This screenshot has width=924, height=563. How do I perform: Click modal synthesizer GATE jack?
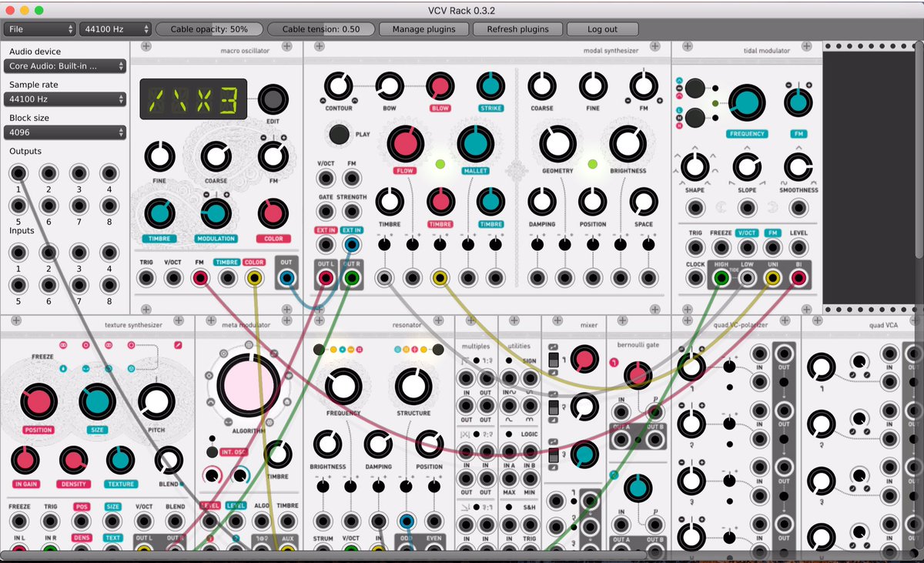click(x=326, y=212)
